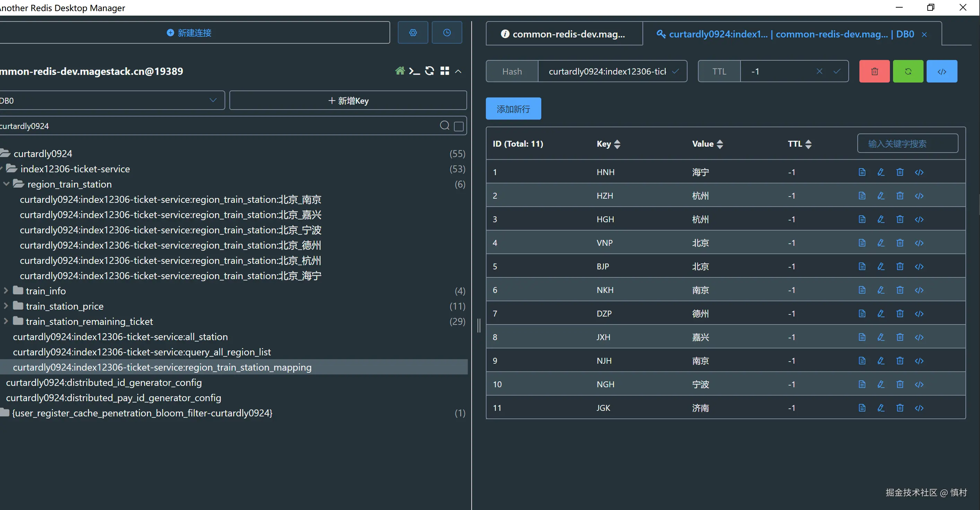Toggle the exact search checkbox in the key filter

coord(459,126)
